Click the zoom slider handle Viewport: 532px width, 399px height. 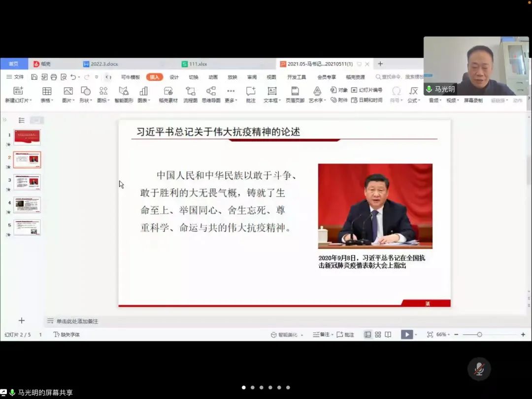click(x=479, y=334)
